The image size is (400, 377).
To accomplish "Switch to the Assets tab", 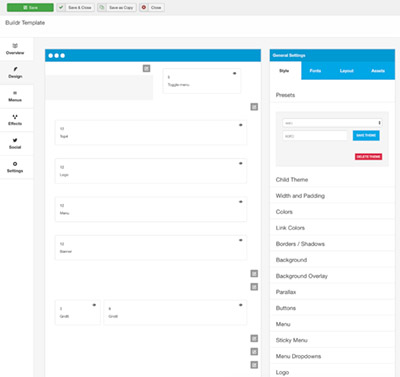I will click(x=378, y=71).
